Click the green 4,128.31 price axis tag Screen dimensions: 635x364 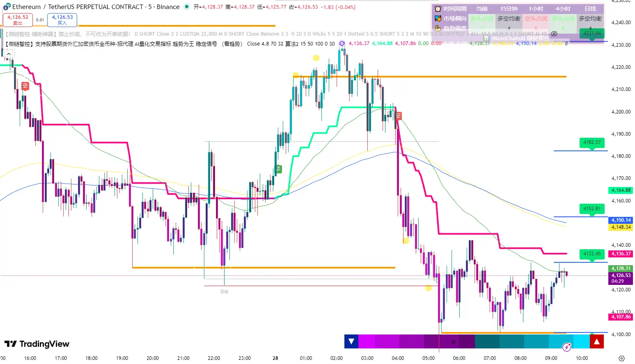coord(621,268)
